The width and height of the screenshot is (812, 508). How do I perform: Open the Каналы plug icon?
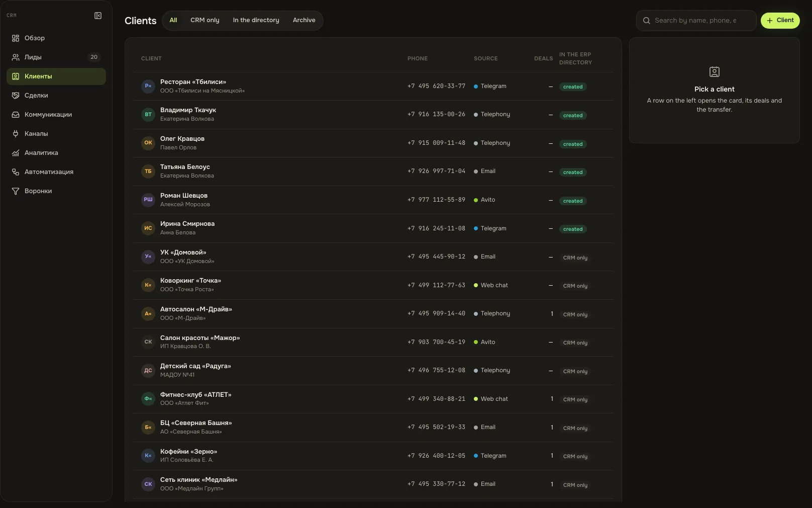point(16,134)
